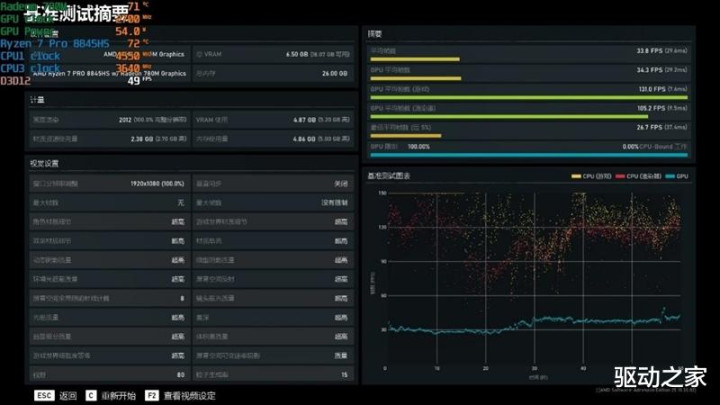Select the 33.8 FPS average framerate bar

[415, 59]
